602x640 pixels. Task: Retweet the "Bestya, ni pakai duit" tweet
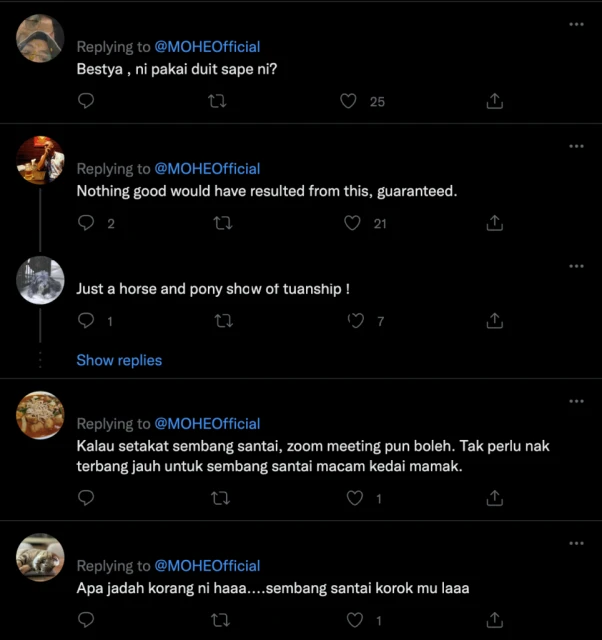point(216,101)
